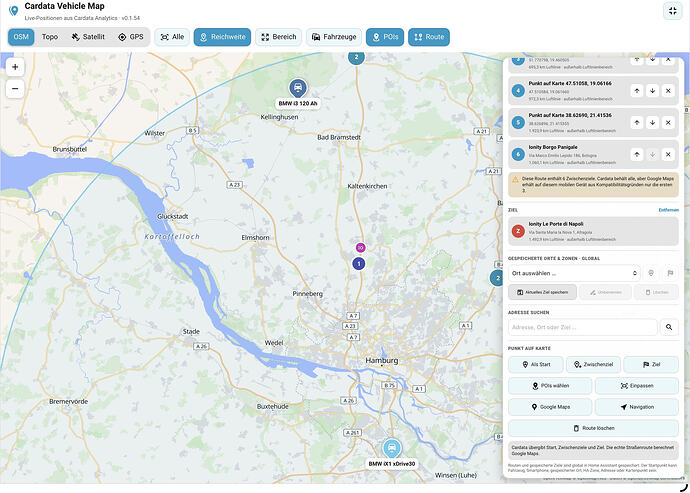Click the blue number 5 waypoint badge
The height and width of the screenshot is (493, 690).
click(518, 122)
